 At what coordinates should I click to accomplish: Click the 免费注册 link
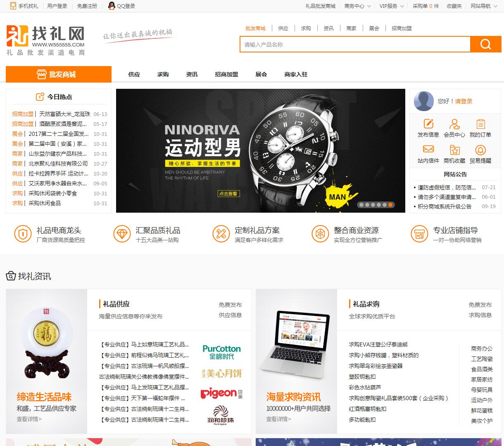(87, 6)
